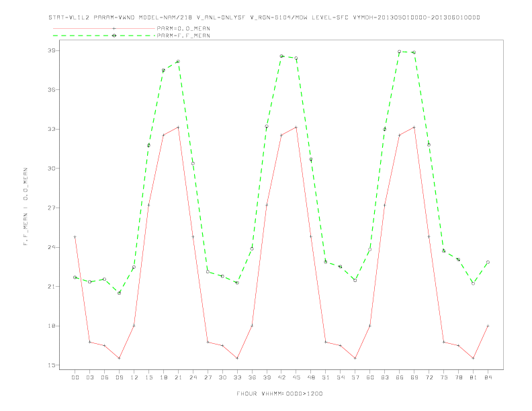Click the red O.O_MEAN data point at hour 00
Image resolution: width=532 pixels, height=411 pixels.
pyautogui.click(x=75, y=236)
